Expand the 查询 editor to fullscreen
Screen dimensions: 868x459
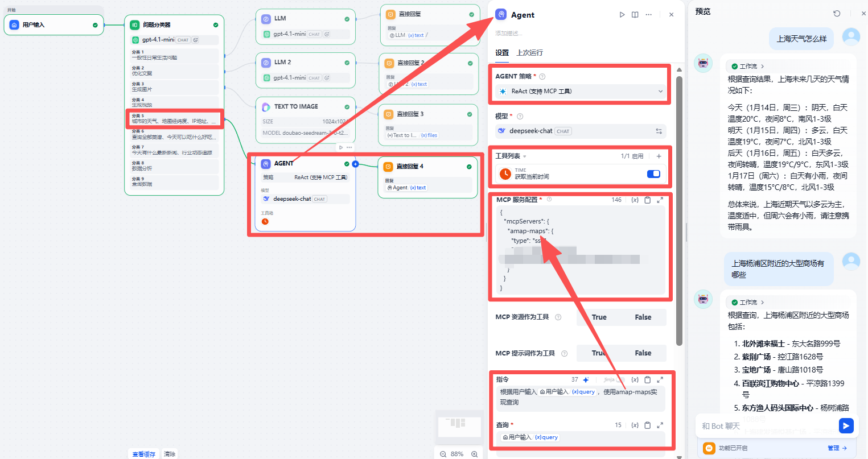660,425
